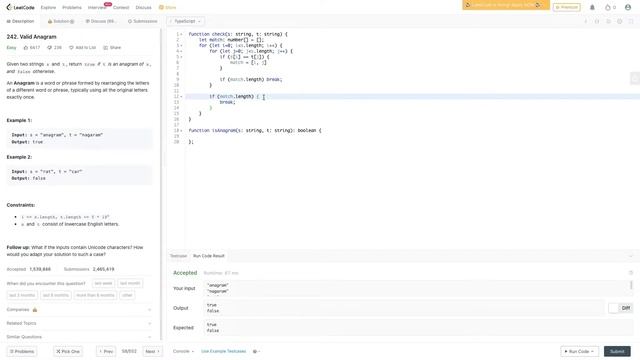
Task: Click the Share icon under title
Action: (x=105, y=48)
